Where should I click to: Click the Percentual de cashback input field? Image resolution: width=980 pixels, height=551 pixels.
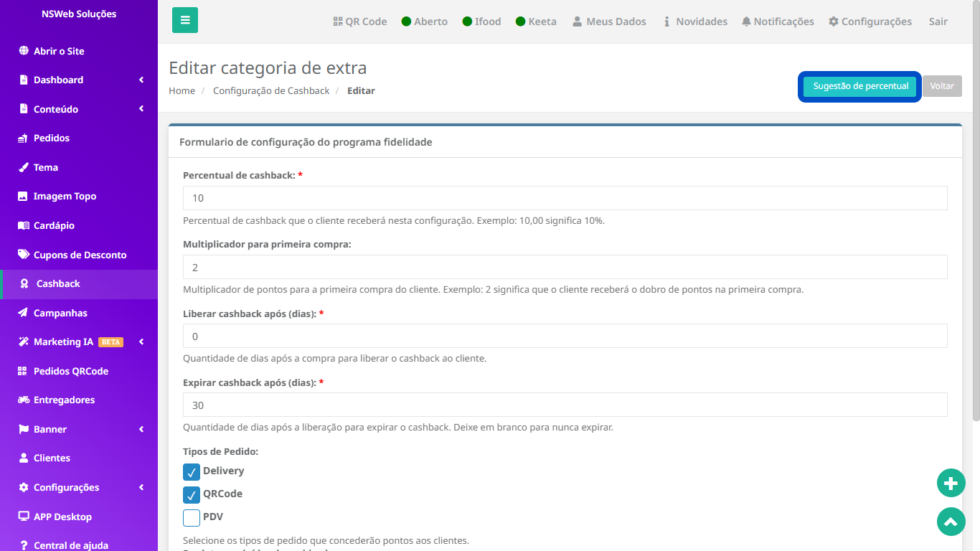click(565, 198)
